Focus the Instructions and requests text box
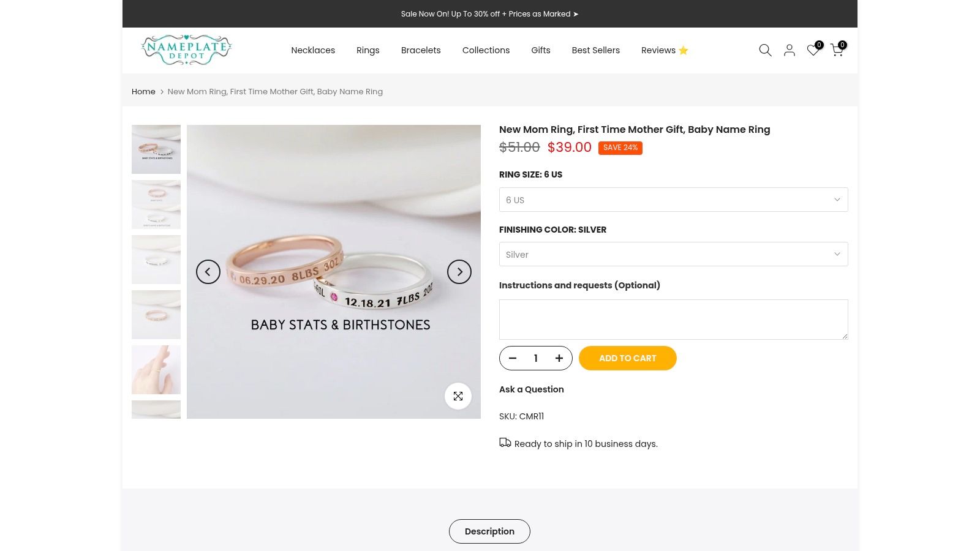Image resolution: width=980 pixels, height=551 pixels. pos(674,320)
